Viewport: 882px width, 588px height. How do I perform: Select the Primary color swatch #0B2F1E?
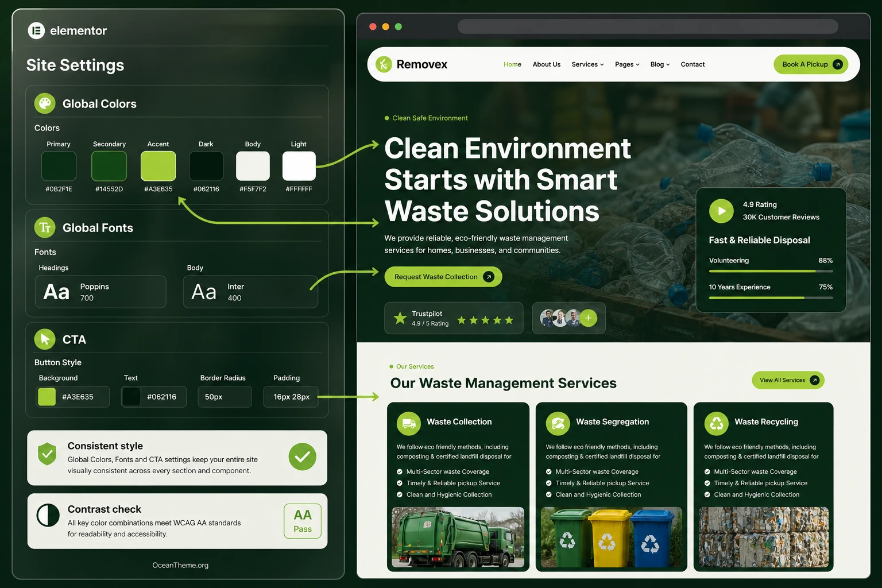point(59,166)
